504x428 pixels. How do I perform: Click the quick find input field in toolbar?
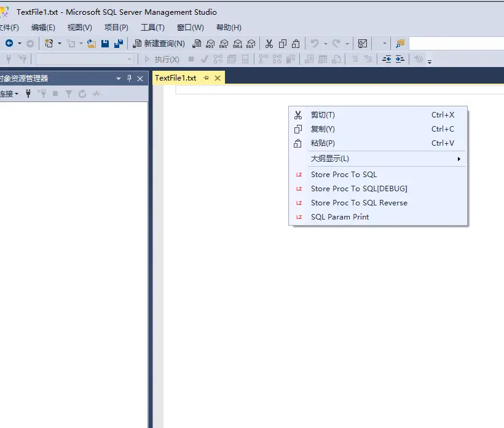click(x=457, y=44)
